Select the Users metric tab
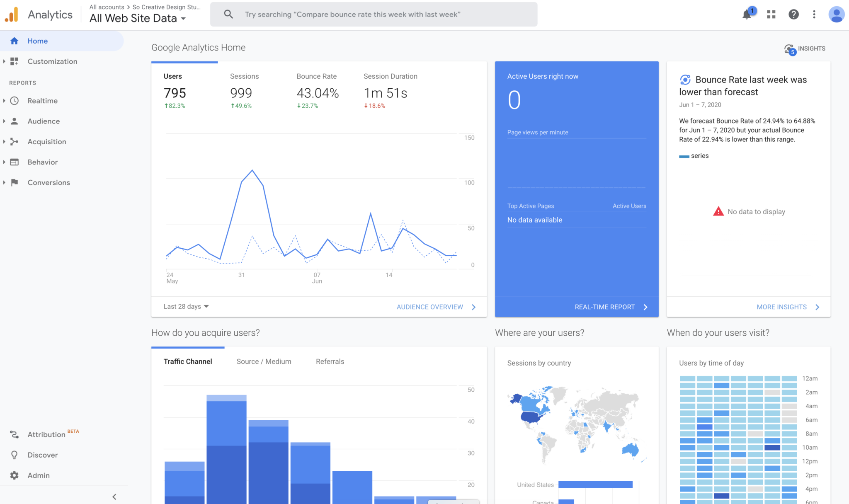This screenshot has height=504, width=849. click(x=184, y=91)
